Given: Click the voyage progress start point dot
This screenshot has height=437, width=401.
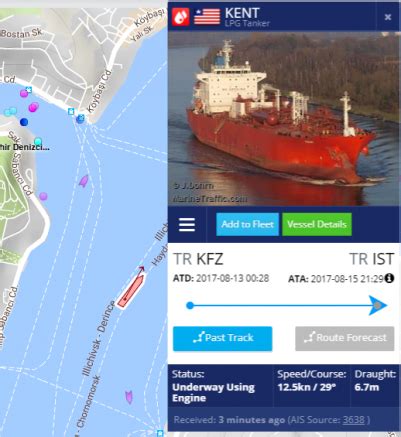Looking at the screenshot, I should 190,305.
